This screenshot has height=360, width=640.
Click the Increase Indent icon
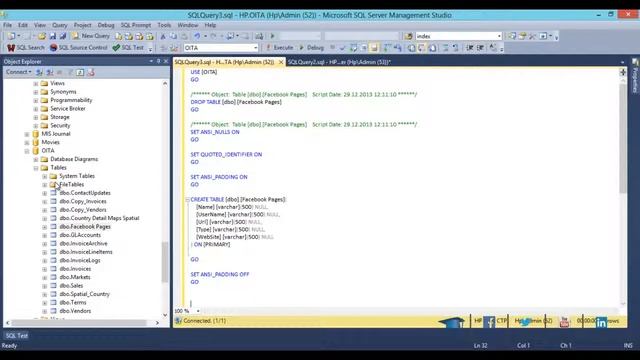click(x=480, y=48)
